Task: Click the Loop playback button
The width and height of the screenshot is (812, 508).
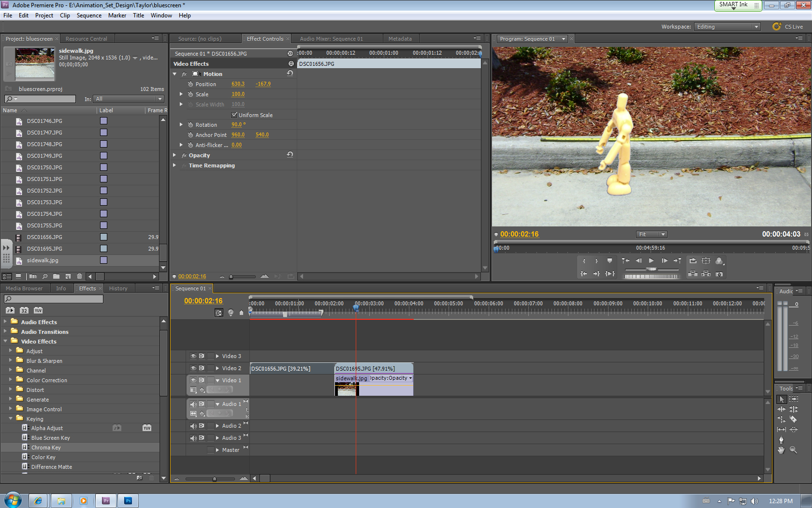Action: click(609, 273)
